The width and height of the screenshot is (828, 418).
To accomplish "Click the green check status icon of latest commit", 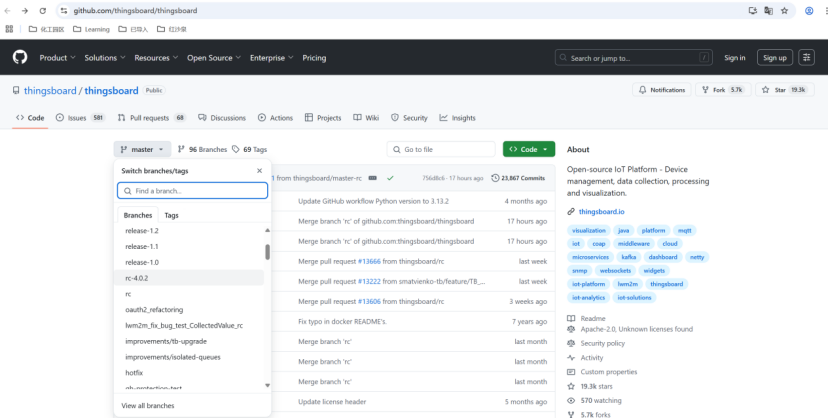I will (x=390, y=178).
